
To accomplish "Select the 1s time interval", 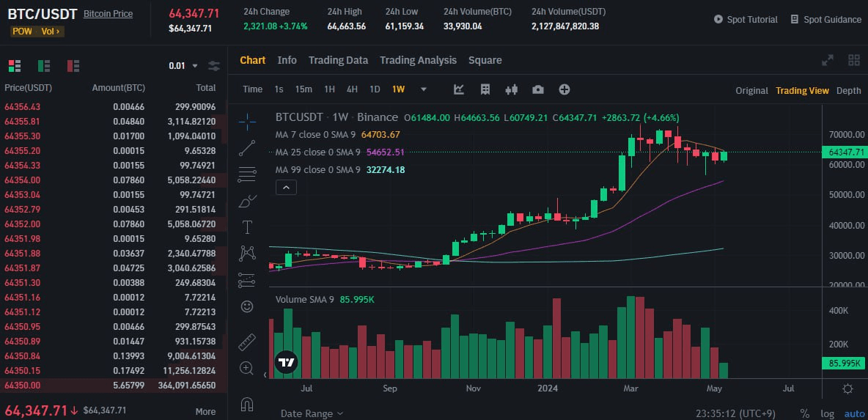I will click(x=279, y=89).
